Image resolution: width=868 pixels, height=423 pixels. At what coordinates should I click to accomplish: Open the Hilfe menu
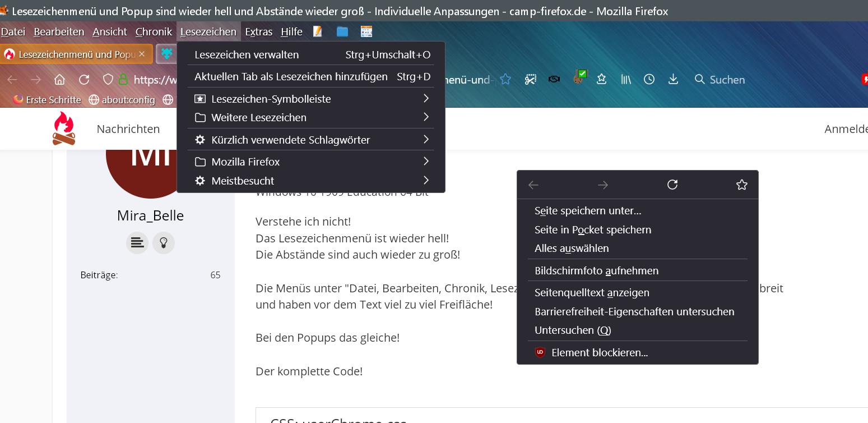pos(291,32)
